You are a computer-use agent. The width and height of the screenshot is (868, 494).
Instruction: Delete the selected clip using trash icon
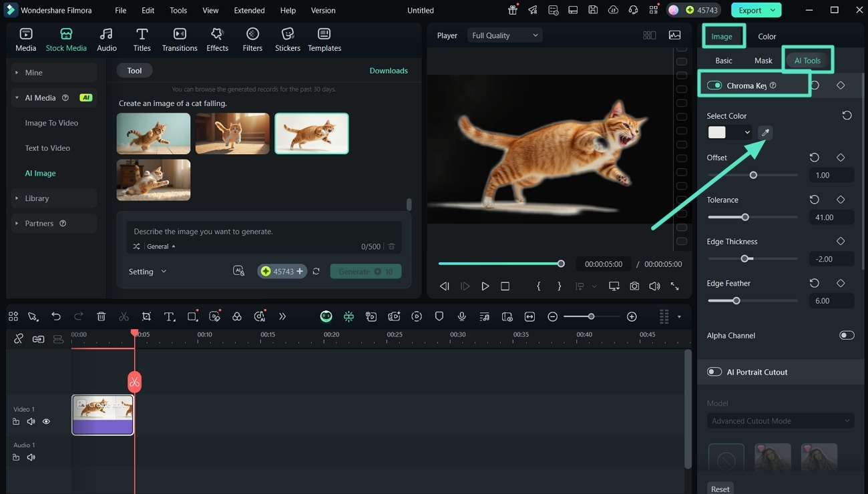pyautogui.click(x=101, y=316)
